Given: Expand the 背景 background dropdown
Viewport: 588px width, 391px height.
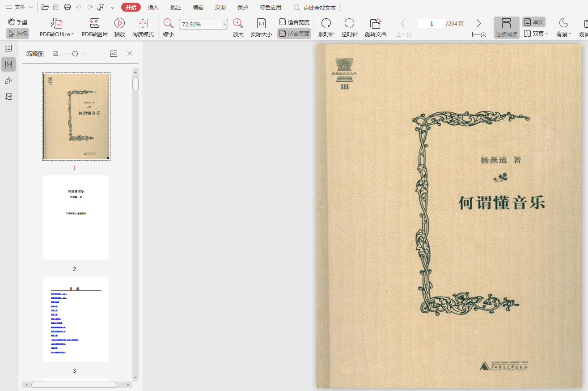Looking at the screenshot, I should (x=570, y=34).
